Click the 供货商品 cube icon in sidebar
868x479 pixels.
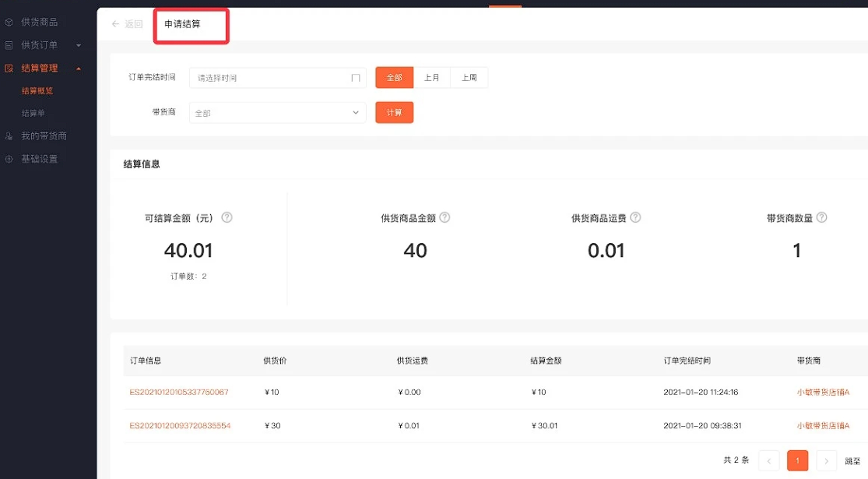(9, 22)
